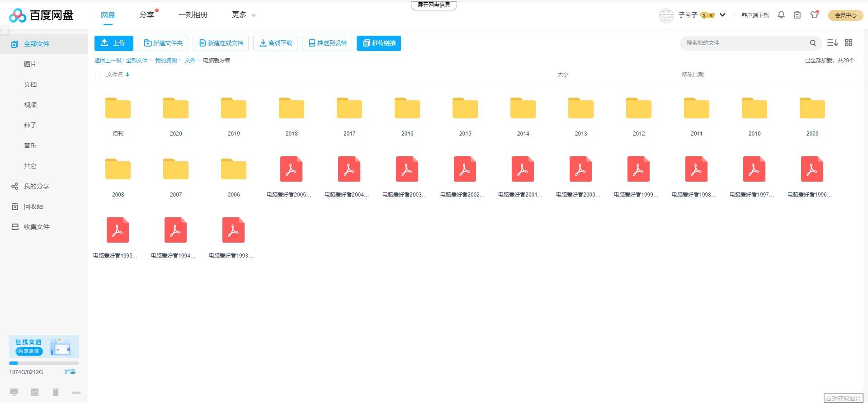Expand the account menu arrow next to 子斗子

[722, 15]
